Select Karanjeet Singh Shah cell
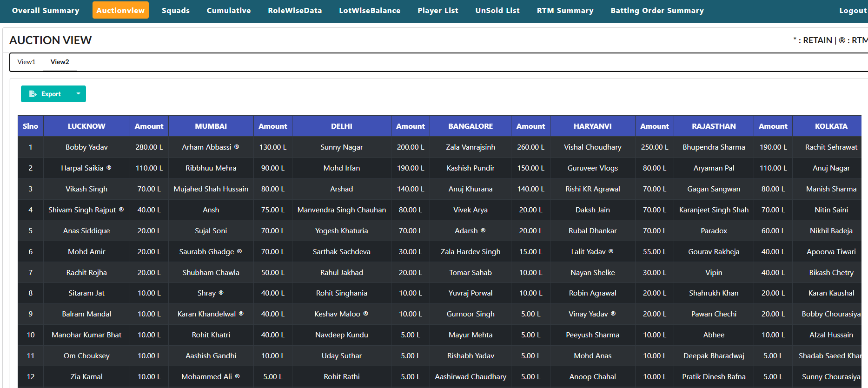868x388 pixels. coord(714,210)
